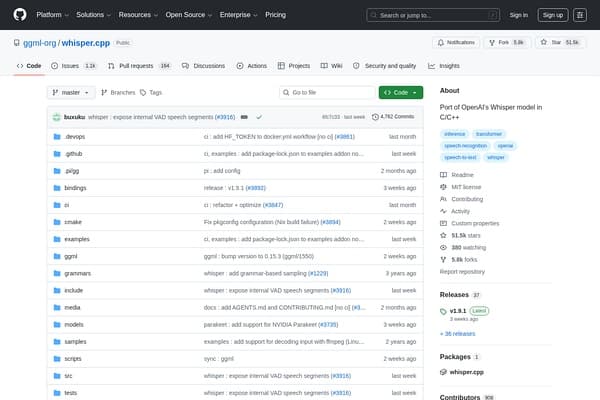Click the scripts folder icon
Viewport: 600px width, 400px height.
coord(57,359)
